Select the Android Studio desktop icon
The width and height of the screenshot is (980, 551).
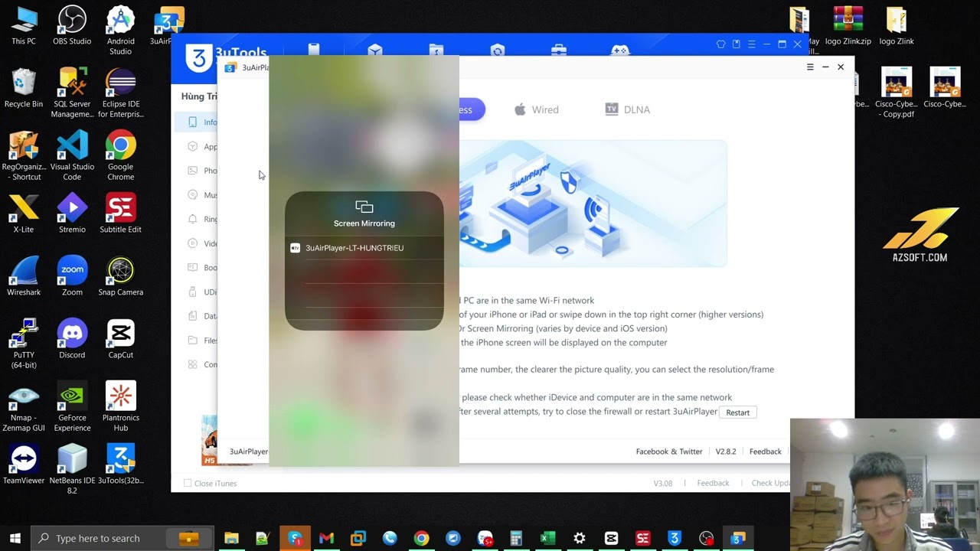(x=120, y=31)
